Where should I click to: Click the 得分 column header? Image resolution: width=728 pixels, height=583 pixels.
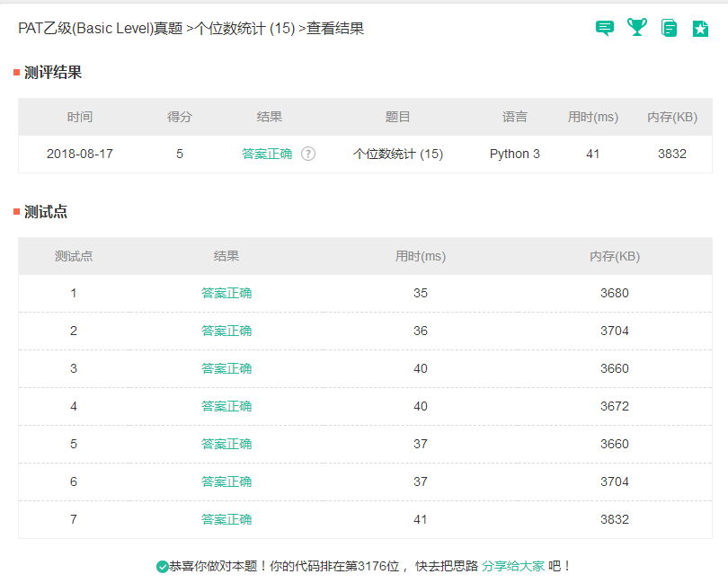click(x=180, y=117)
